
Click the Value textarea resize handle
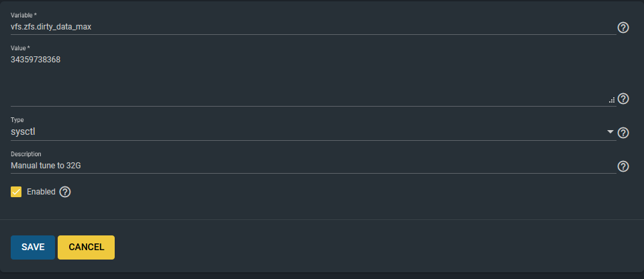(x=611, y=99)
